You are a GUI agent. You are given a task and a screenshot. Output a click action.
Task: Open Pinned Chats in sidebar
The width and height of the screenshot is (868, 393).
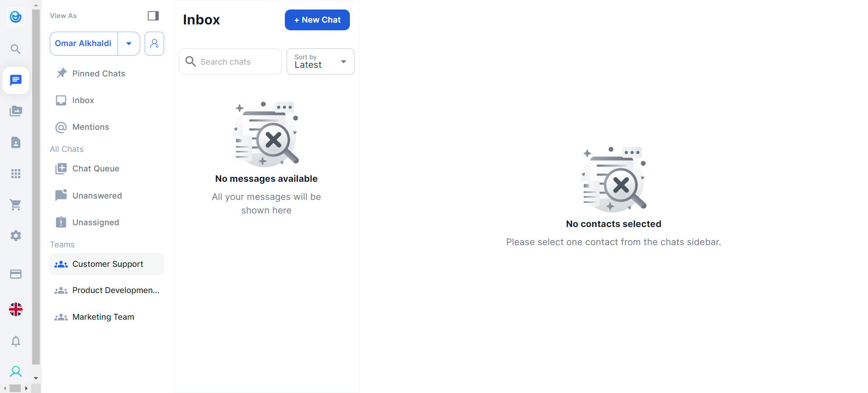coord(99,74)
